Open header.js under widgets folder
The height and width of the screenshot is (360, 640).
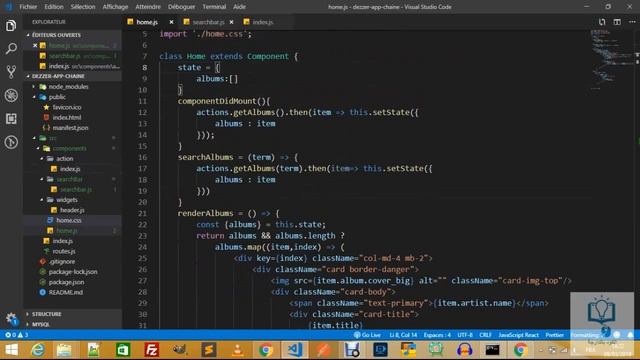72,210
